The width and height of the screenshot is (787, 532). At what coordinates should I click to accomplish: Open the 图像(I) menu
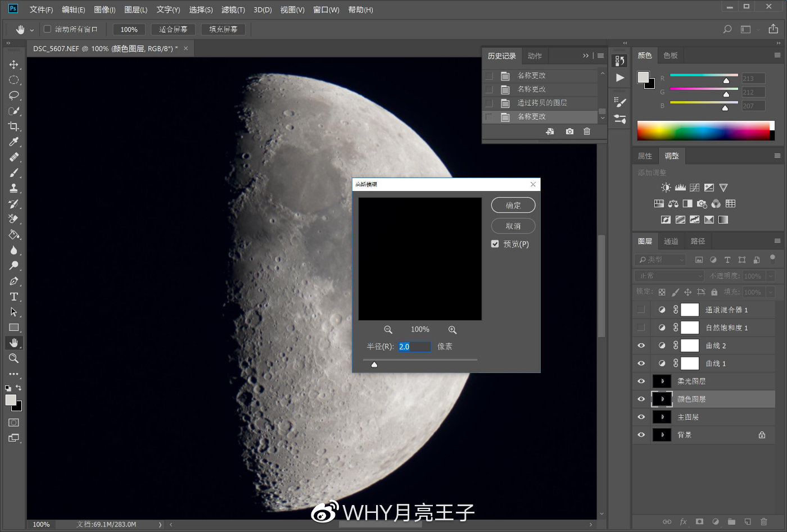click(105, 10)
